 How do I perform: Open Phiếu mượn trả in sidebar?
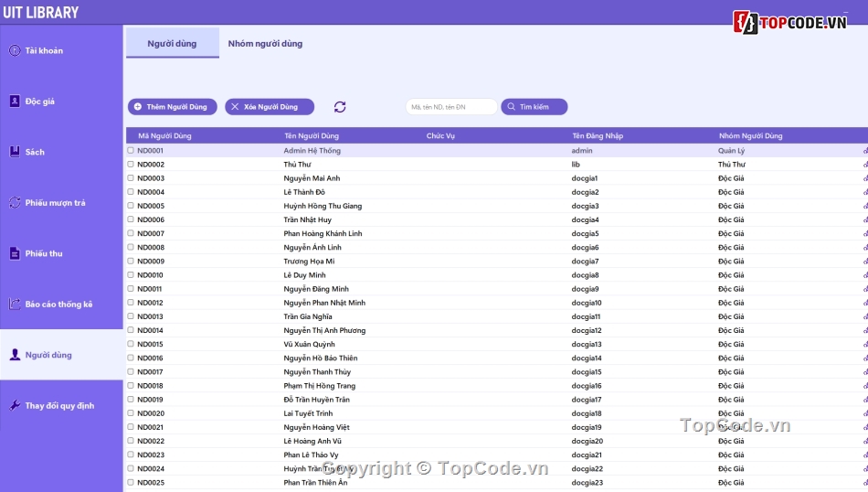pyautogui.click(x=55, y=203)
